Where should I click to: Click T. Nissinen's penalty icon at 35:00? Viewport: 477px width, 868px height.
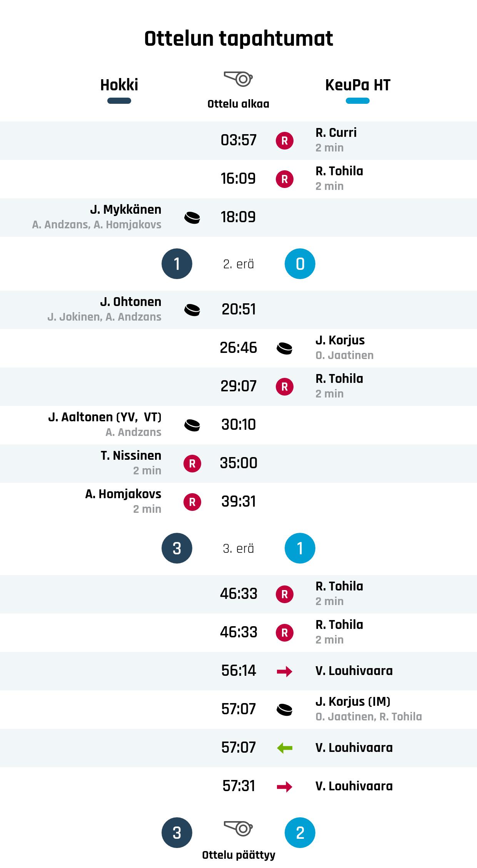pyautogui.click(x=192, y=464)
